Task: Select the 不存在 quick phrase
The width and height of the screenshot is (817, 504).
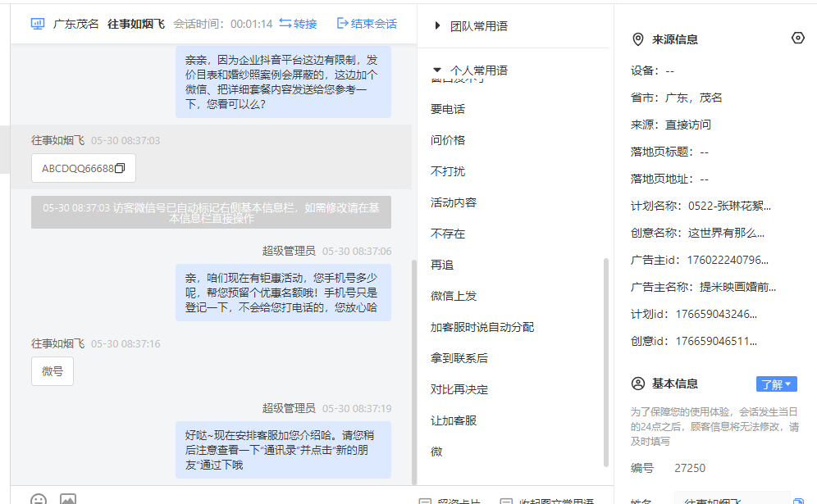Action: click(448, 234)
